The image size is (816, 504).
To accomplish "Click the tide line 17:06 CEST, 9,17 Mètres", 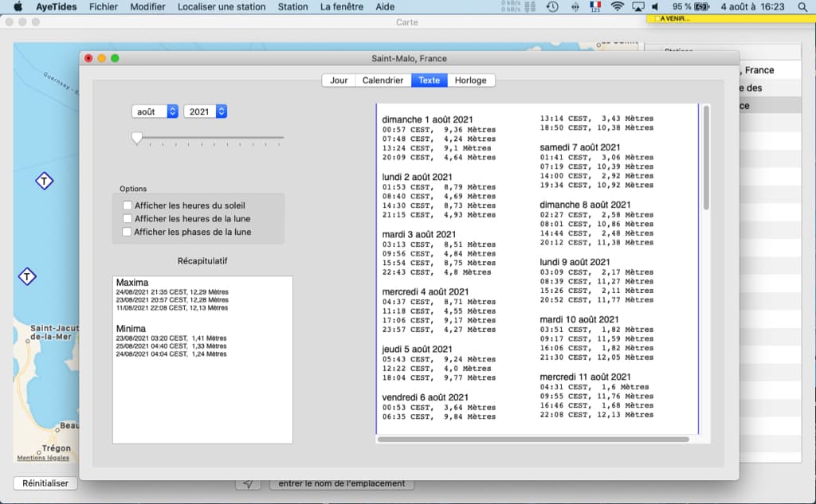I will coord(439,320).
